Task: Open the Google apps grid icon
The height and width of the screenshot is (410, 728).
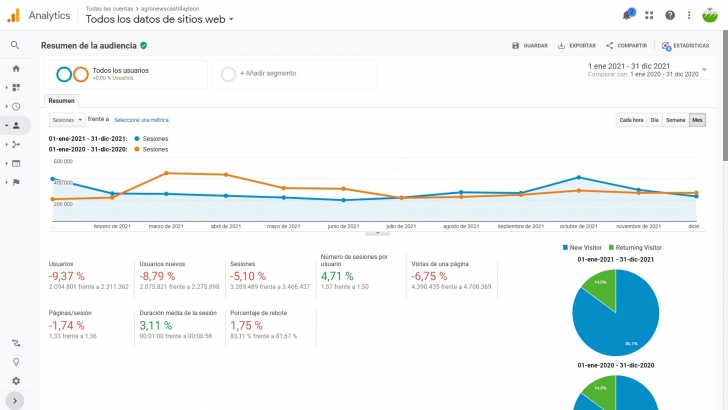Action: tap(649, 15)
